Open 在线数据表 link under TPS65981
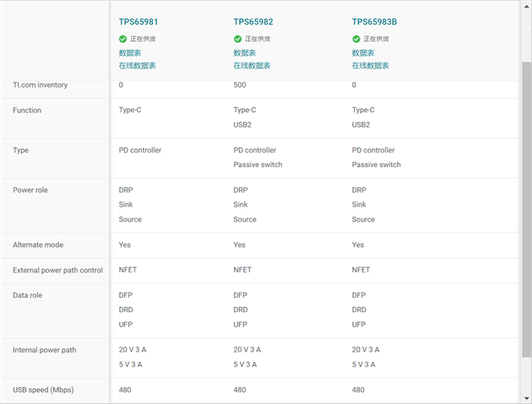Viewport: 532px width, 404px height. (137, 66)
